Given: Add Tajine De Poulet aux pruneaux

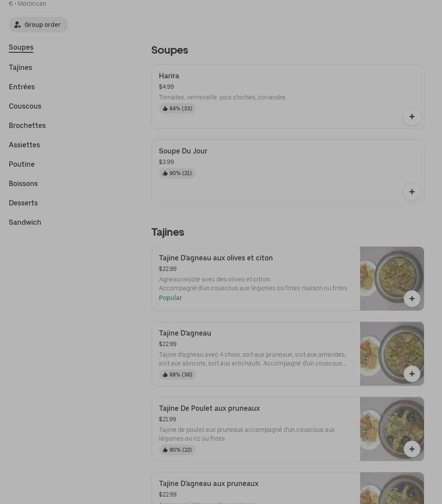Looking at the screenshot, I should click(412, 449).
